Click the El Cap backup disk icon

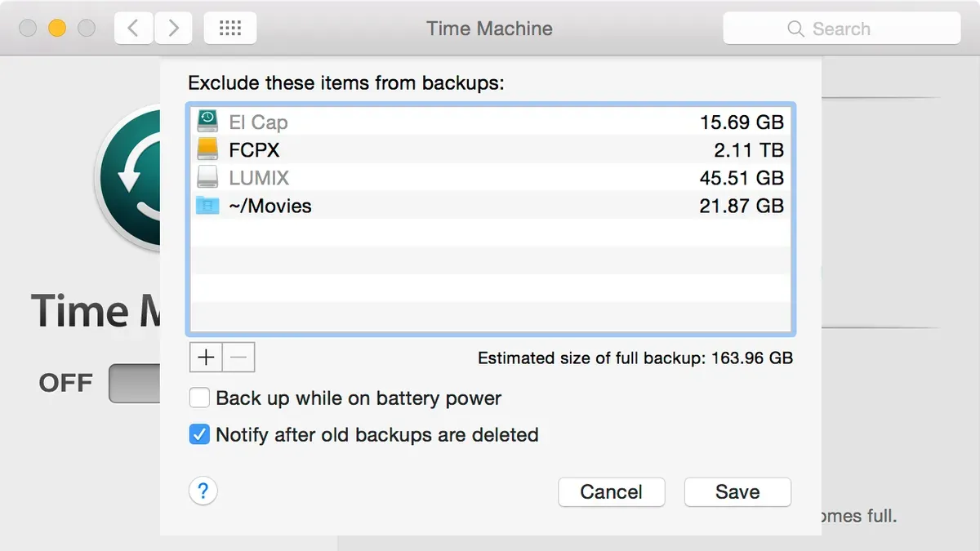click(208, 122)
